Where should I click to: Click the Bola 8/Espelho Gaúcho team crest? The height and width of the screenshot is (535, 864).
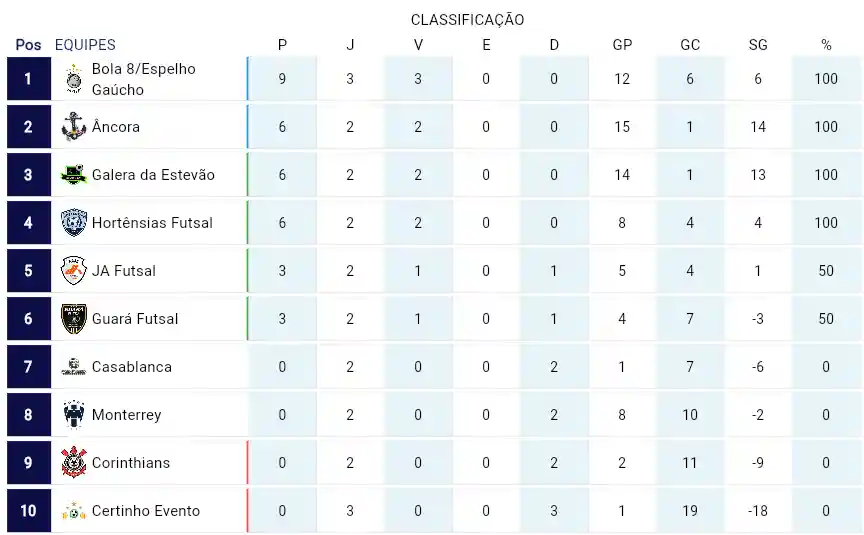[73, 79]
